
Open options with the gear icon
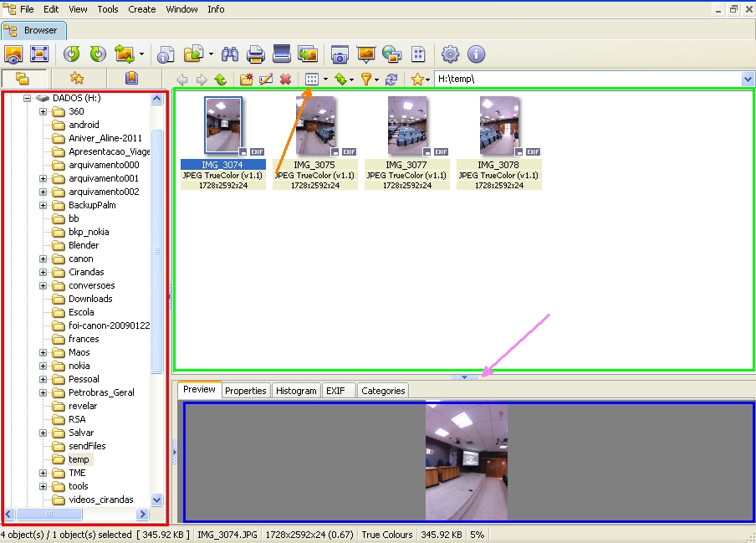click(x=451, y=54)
